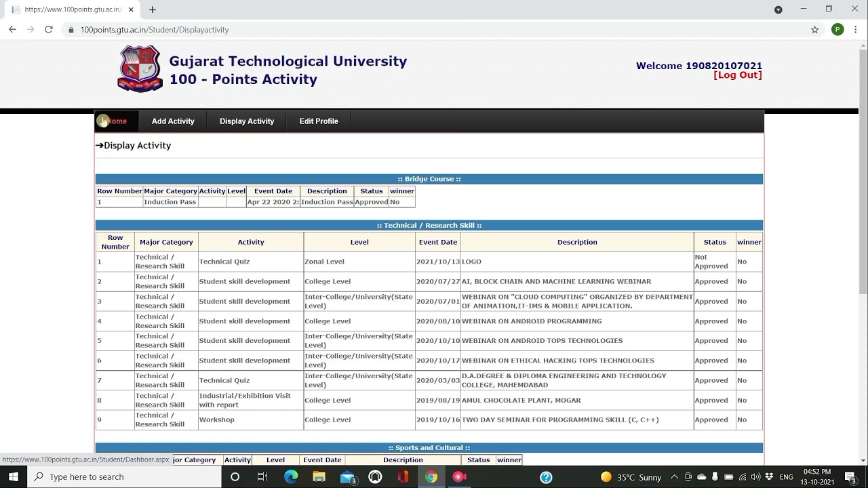Open Cortana circle in taskbar
The image size is (868, 488).
point(235,476)
